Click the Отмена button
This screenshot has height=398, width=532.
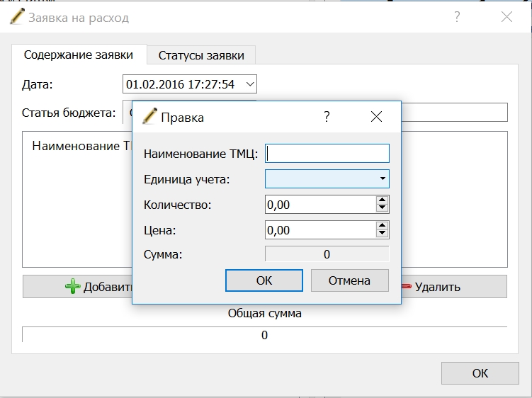point(349,280)
